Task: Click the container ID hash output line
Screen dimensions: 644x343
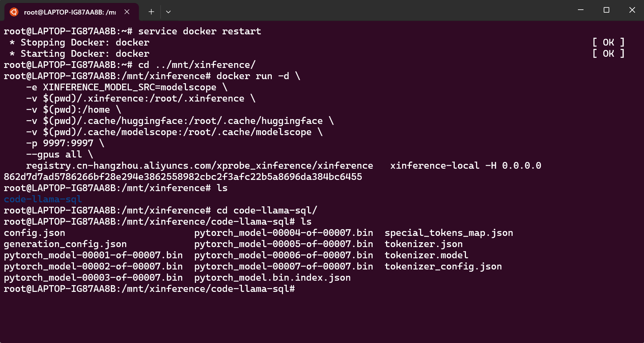Action: click(x=183, y=177)
